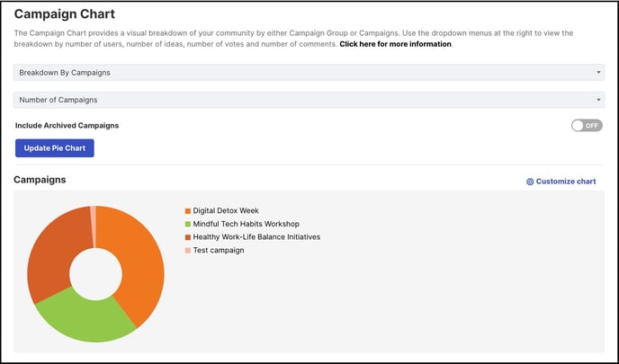This screenshot has height=364, width=619.
Task: Click the Include Archived Campaigns label
Action: pyautogui.click(x=67, y=126)
